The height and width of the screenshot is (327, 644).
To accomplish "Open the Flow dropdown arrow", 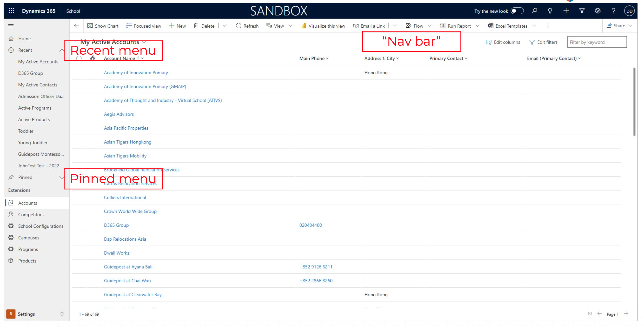I will (430, 26).
